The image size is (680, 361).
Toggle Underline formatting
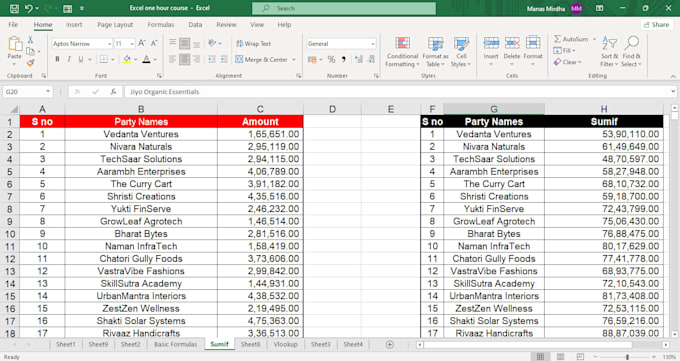pos(81,59)
